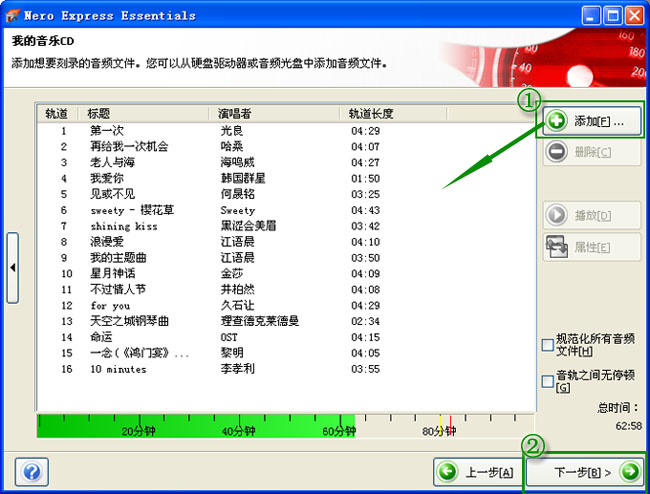The image size is (650, 494).
Task: Click artist 韩国群星
Action: click(243, 179)
